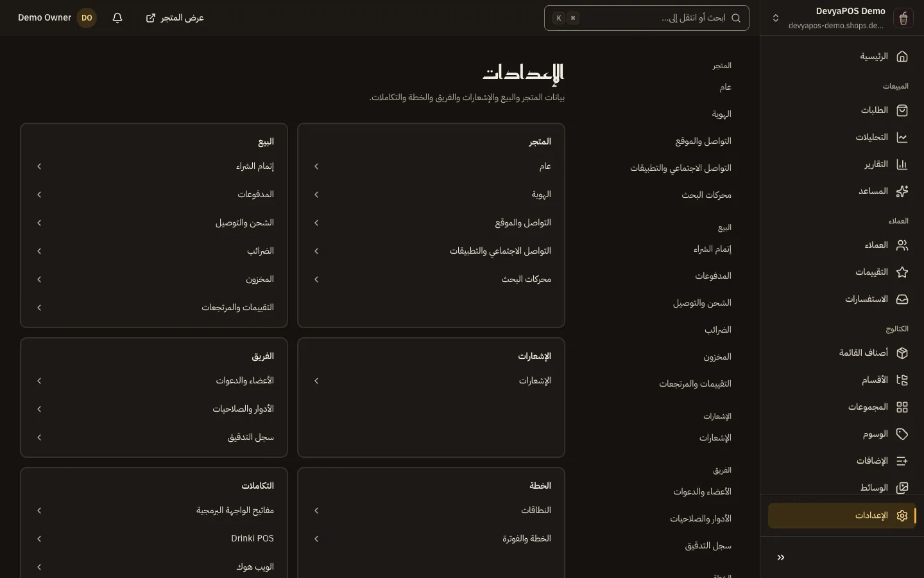Expand الشحن والتوصيل row chevron in البيع card

(x=39, y=223)
